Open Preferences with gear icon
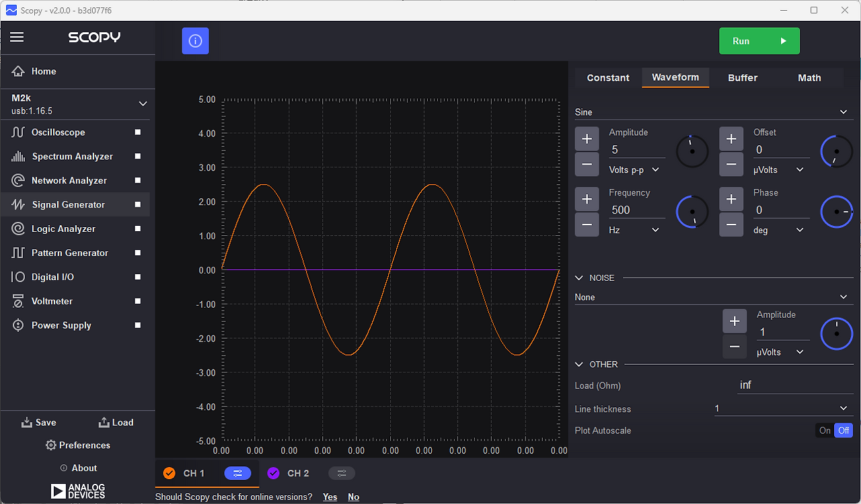 pyautogui.click(x=77, y=446)
